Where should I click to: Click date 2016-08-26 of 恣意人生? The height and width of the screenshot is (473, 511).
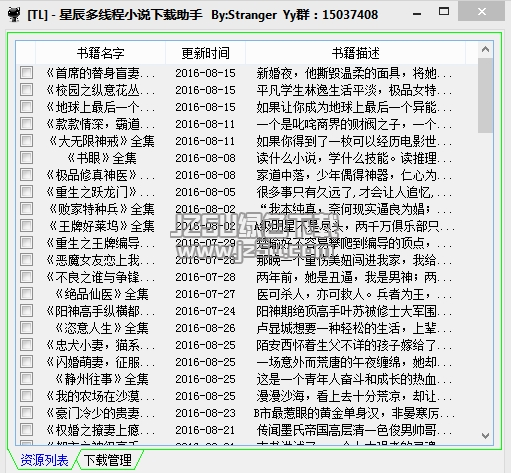pos(205,328)
